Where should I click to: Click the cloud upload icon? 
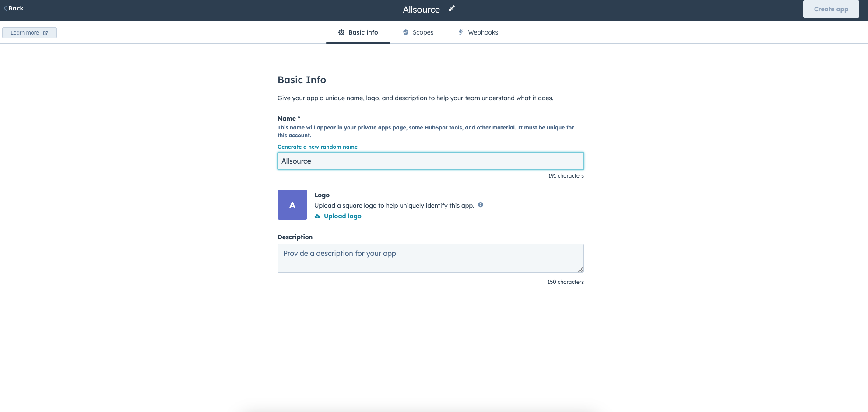point(317,216)
